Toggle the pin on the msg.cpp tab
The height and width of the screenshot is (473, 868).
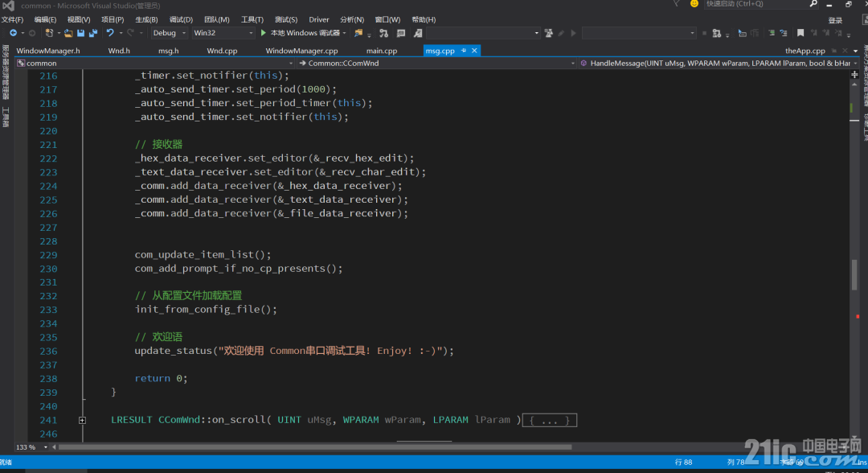pos(464,51)
